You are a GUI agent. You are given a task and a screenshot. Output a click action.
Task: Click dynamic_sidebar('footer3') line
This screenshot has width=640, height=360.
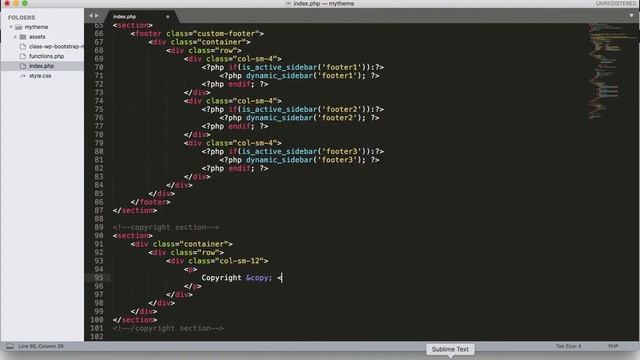(x=300, y=160)
